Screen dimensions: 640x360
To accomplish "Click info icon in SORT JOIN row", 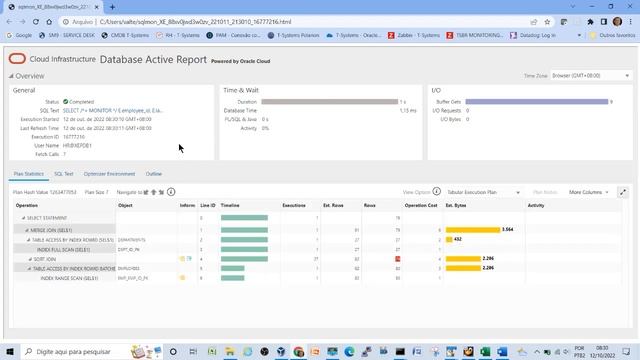I will pyautogui.click(x=182, y=259).
